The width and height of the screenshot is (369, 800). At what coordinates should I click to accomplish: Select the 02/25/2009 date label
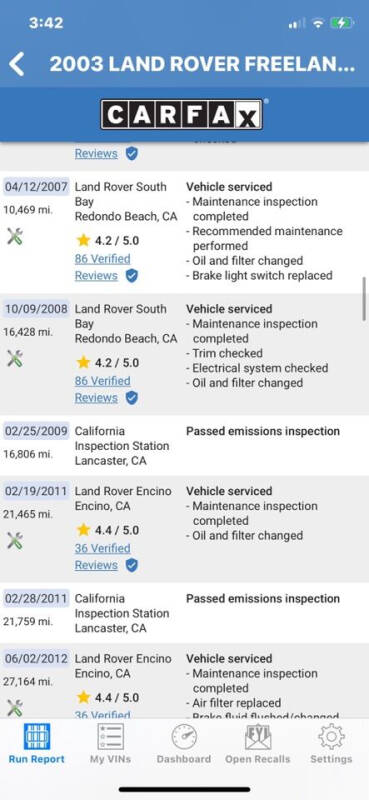pos(36,431)
